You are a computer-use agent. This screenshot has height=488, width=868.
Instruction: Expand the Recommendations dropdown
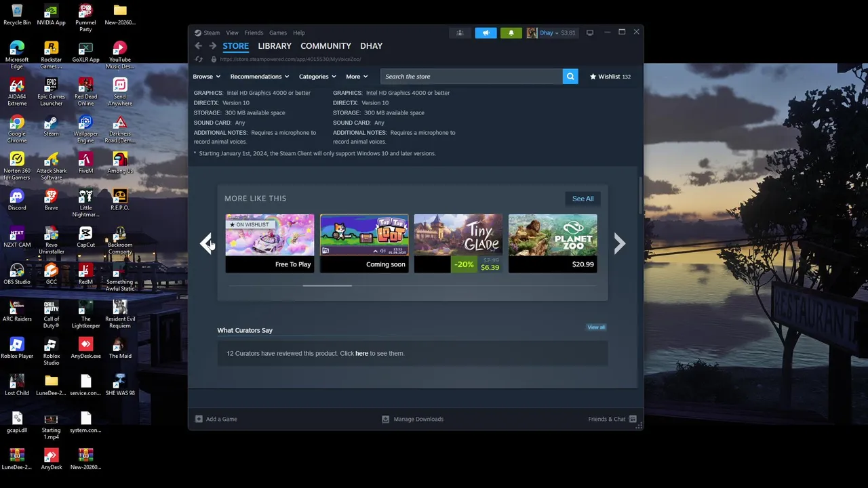coord(260,77)
